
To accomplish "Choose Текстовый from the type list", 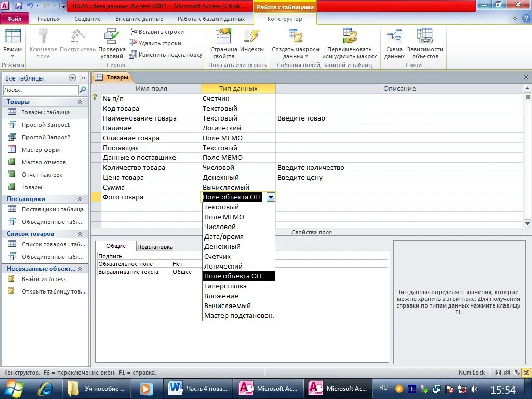I will pyautogui.click(x=238, y=207).
